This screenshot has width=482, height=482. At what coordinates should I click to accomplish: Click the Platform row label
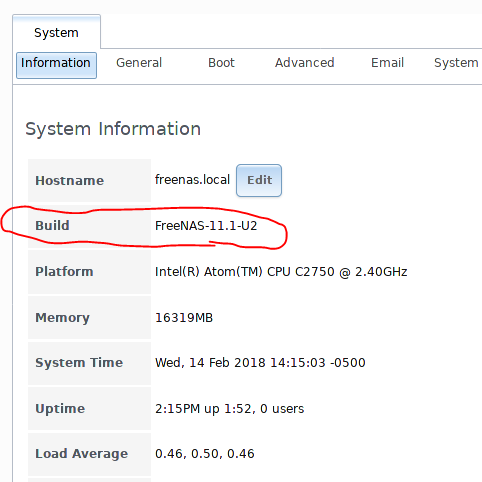point(64,271)
